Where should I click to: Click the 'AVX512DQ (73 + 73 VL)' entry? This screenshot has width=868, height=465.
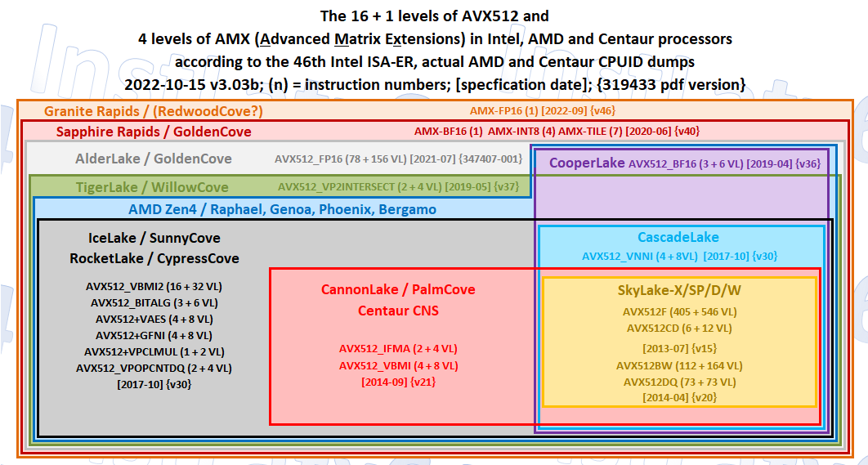pos(680,382)
